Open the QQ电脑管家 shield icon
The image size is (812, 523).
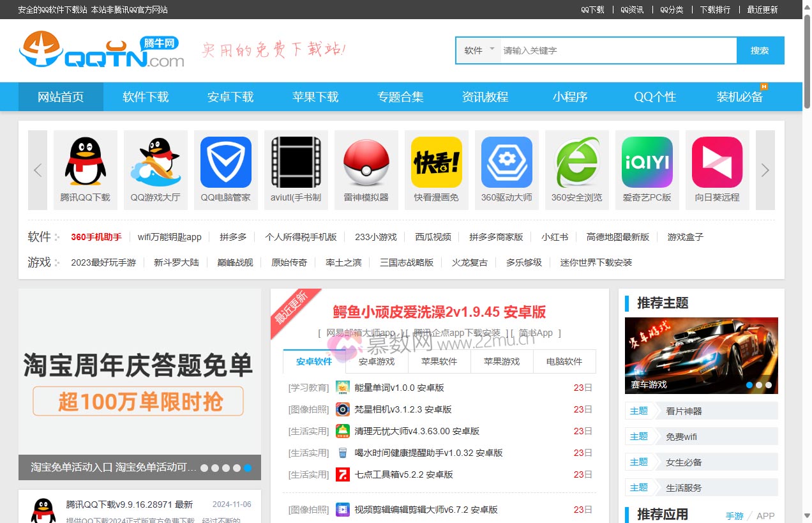226,162
